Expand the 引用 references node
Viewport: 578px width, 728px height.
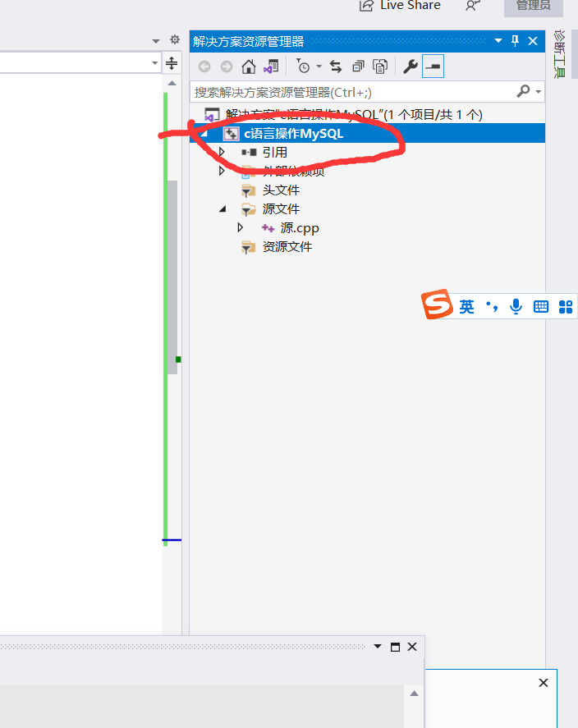pos(222,152)
